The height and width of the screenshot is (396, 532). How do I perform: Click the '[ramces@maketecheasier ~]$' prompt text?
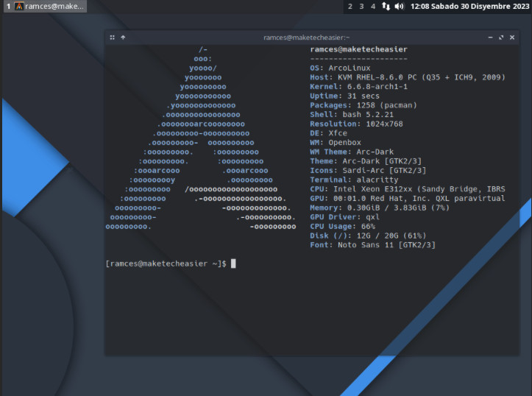tap(166, 264)
